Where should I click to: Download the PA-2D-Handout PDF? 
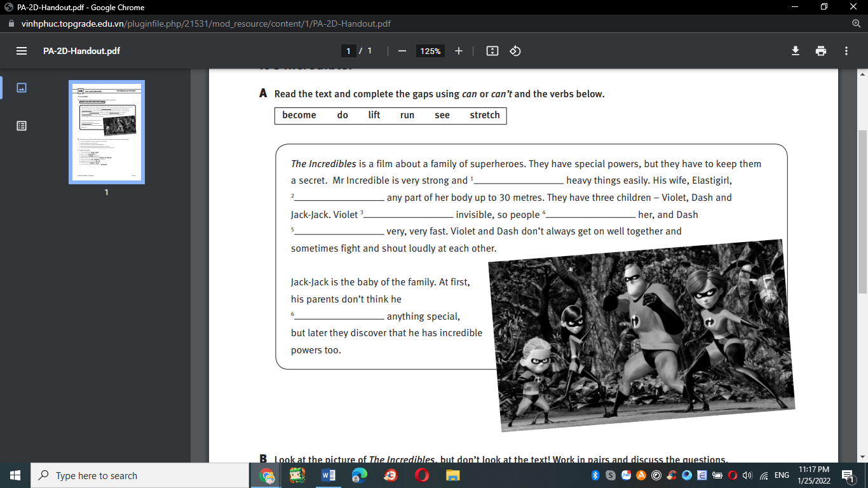coord(796,51)
